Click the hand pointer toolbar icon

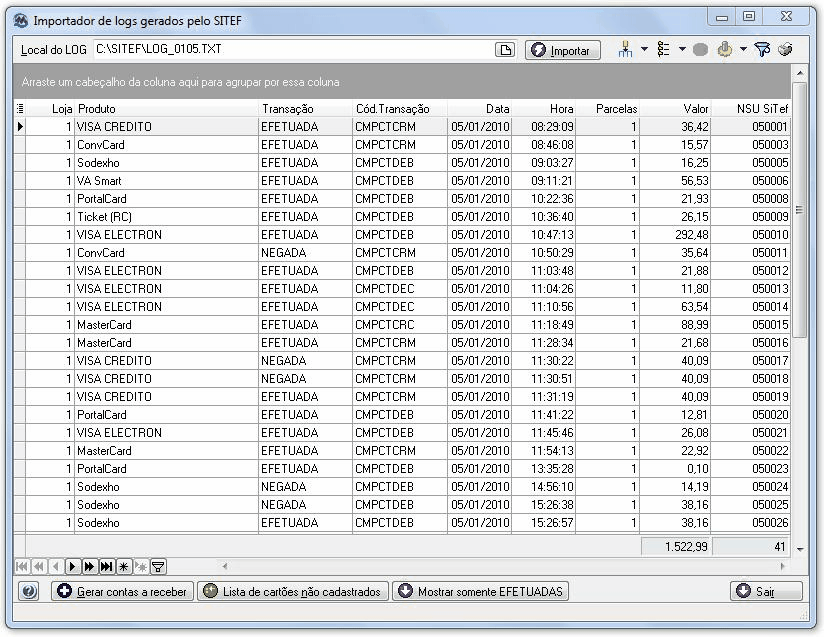725,49
